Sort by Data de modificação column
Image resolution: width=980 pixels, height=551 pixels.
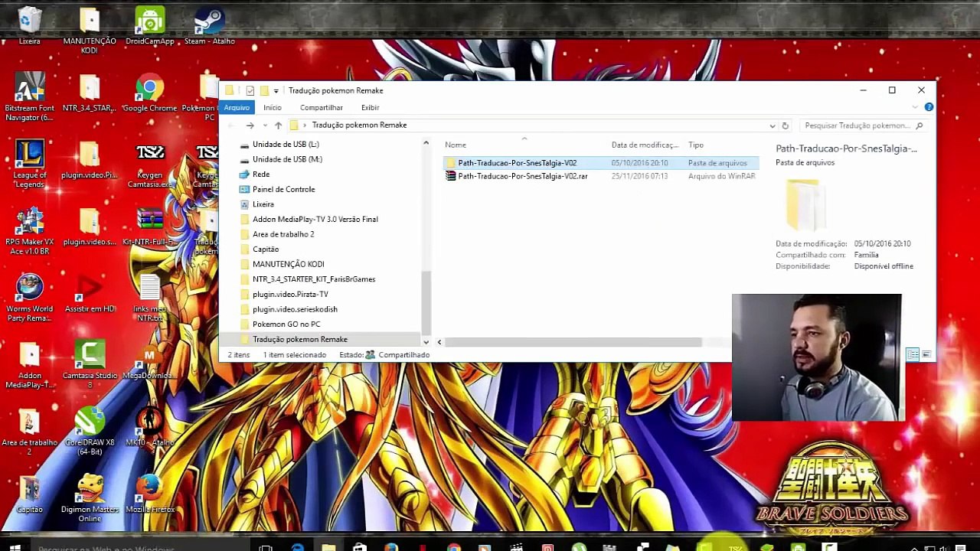[x=645, y=145]
